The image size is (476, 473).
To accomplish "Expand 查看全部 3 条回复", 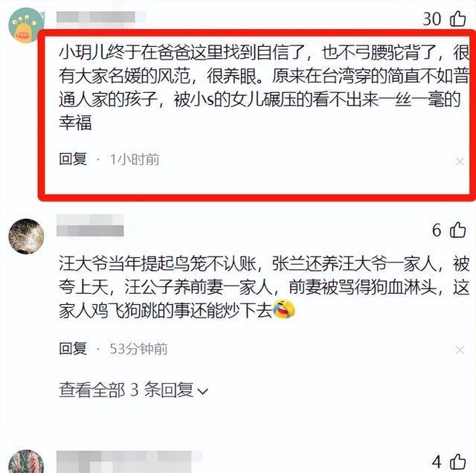I will pos(134,390).
